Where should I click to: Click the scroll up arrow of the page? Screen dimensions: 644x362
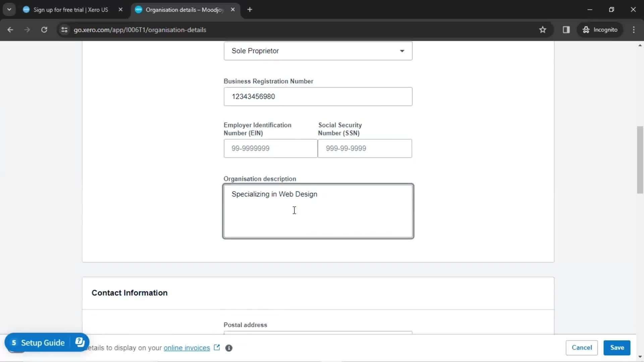click(x=640, y=45)
